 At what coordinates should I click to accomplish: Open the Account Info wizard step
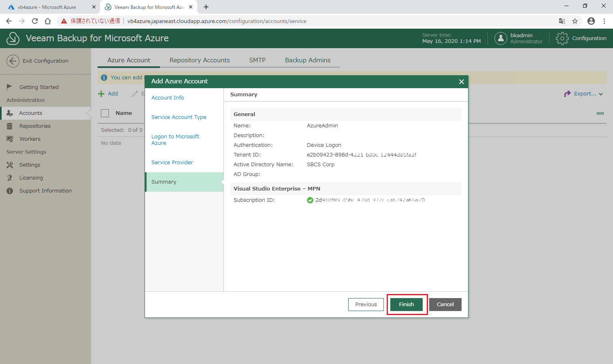point(168,97)
